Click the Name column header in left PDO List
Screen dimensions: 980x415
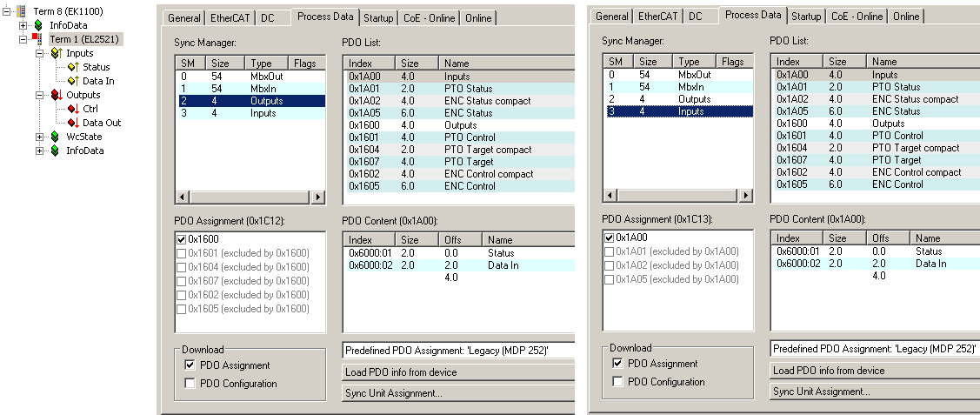(x=506, y=64)
